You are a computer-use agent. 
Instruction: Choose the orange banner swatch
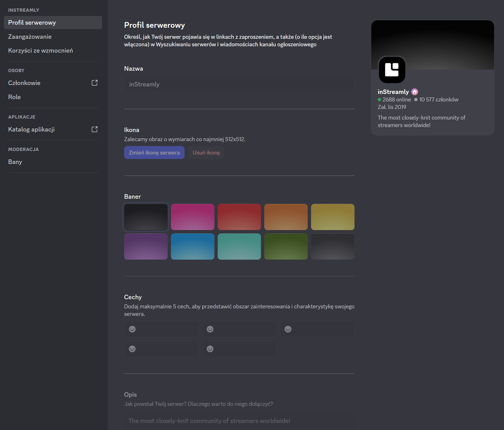(286, 217)
